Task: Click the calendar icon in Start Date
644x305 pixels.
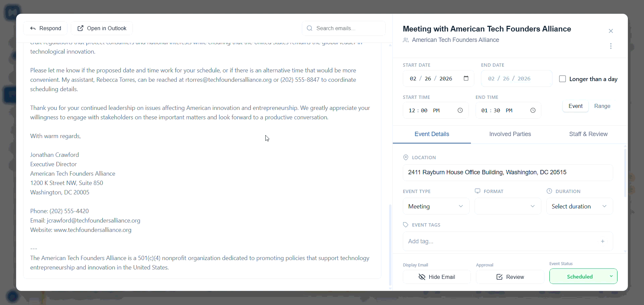Action: (x=466, y=78)
